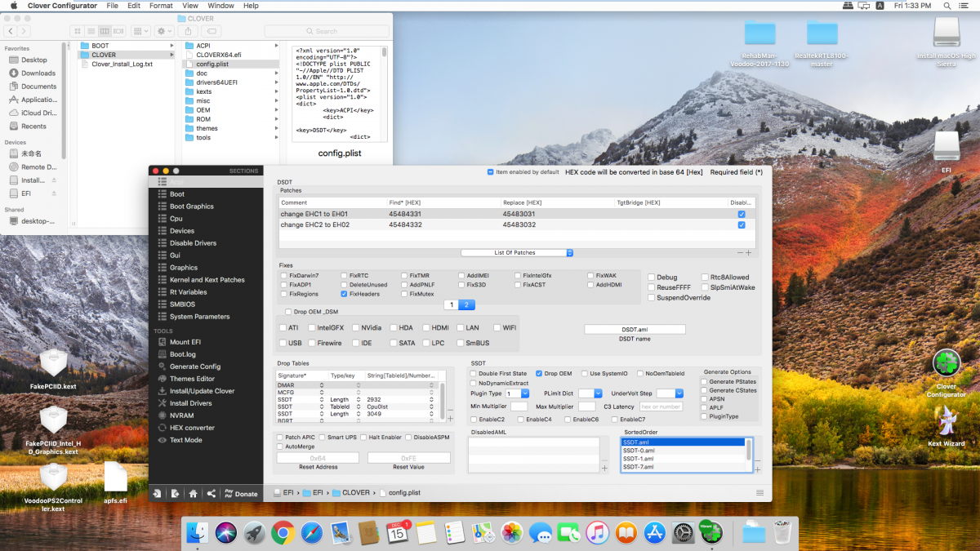Open the UnderVolt Step dropdown
Screen dimensions: 980x551
pyautogui.click(x=668, y=393)
